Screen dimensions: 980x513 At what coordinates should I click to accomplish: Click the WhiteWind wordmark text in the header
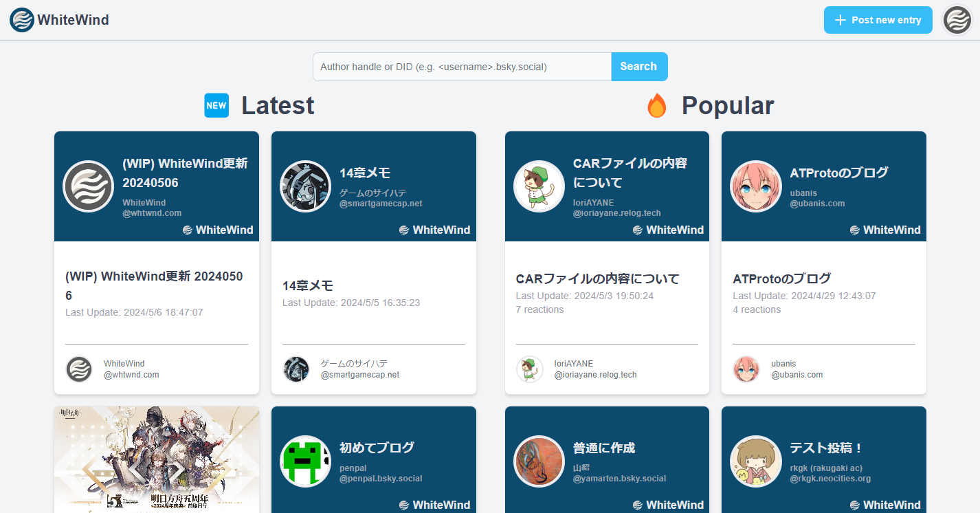point(73,20)
